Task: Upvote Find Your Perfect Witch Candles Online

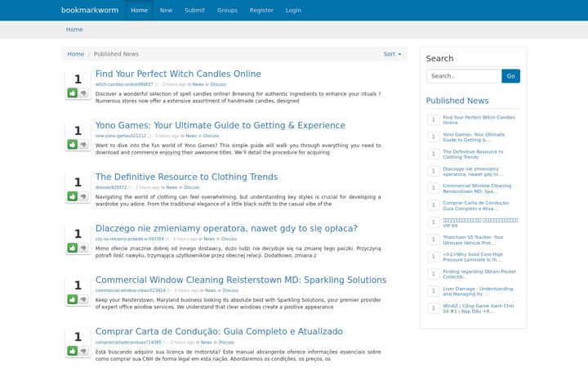Action: click(x=73, y=92)
